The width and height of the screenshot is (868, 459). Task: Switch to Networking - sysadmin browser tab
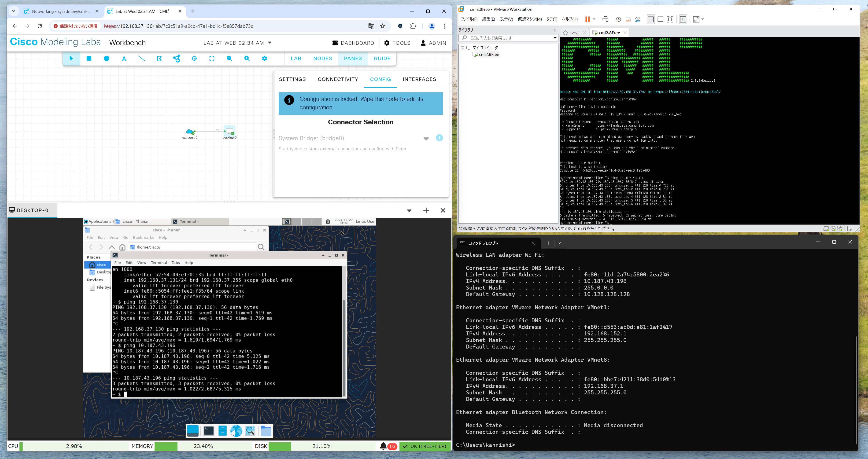point(61,11)
